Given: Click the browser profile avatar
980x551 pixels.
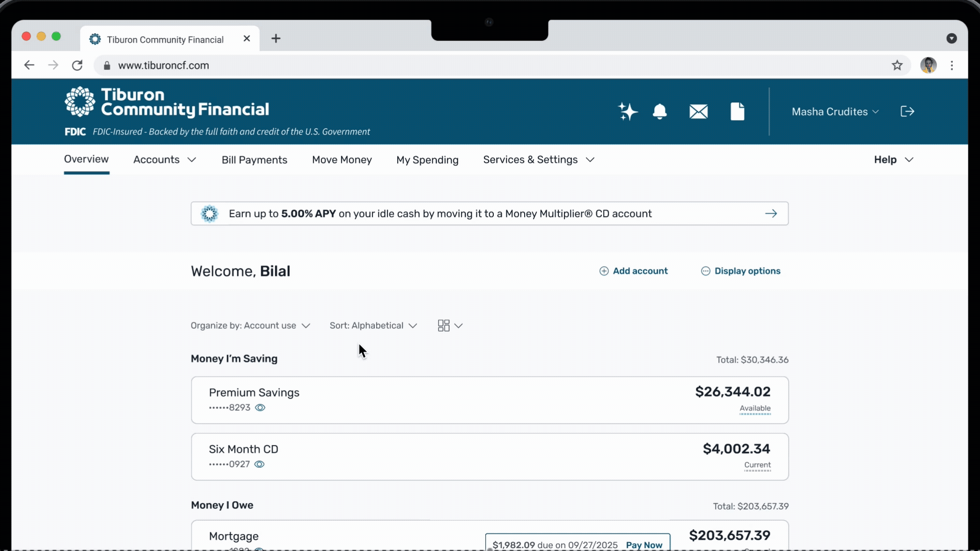Looking at the screenshot, I should (x=928, y=65).
